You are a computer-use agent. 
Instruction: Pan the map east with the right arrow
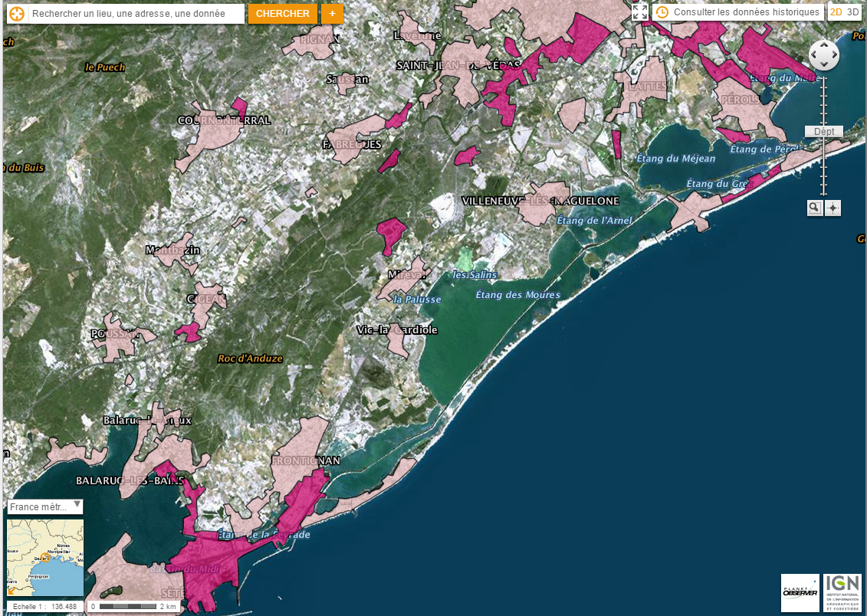[833, 55]
